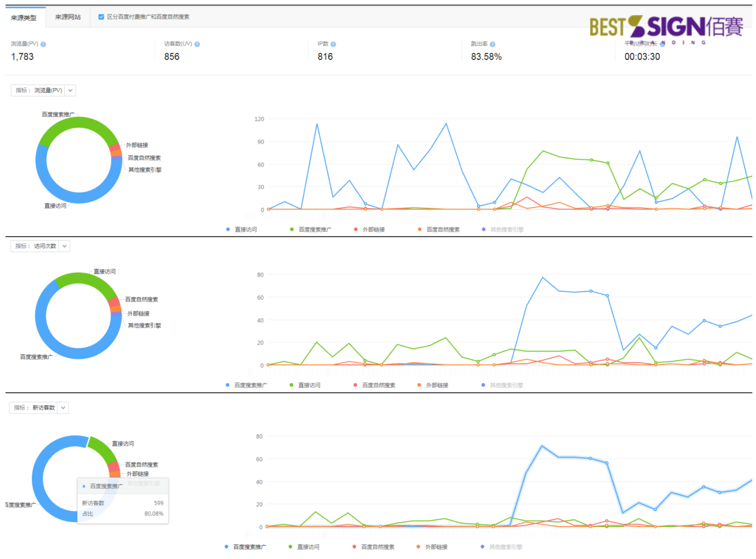
Task: Toggle 百度自然搜索 legend in 访问次数 chart
Action: click(x=375, y=386)
